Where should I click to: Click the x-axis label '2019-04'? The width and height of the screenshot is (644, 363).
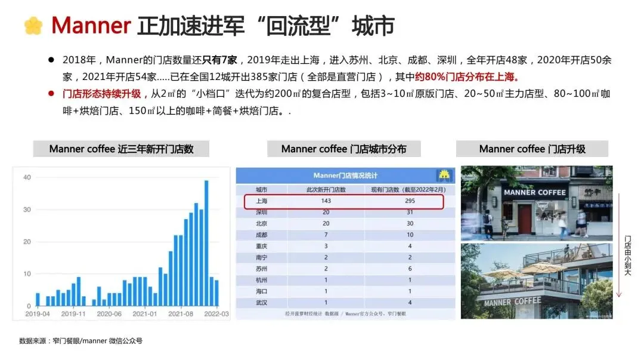pos(38,313)
